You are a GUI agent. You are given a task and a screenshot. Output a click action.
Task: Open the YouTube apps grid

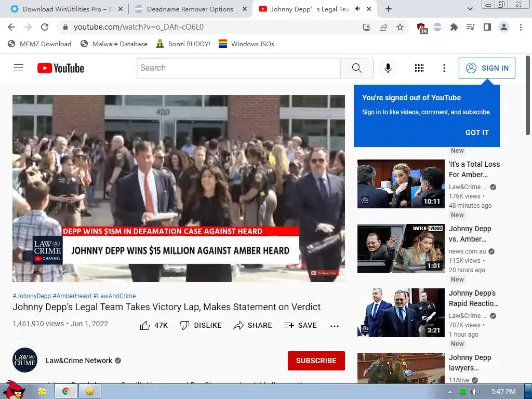[x=419, y=68]
